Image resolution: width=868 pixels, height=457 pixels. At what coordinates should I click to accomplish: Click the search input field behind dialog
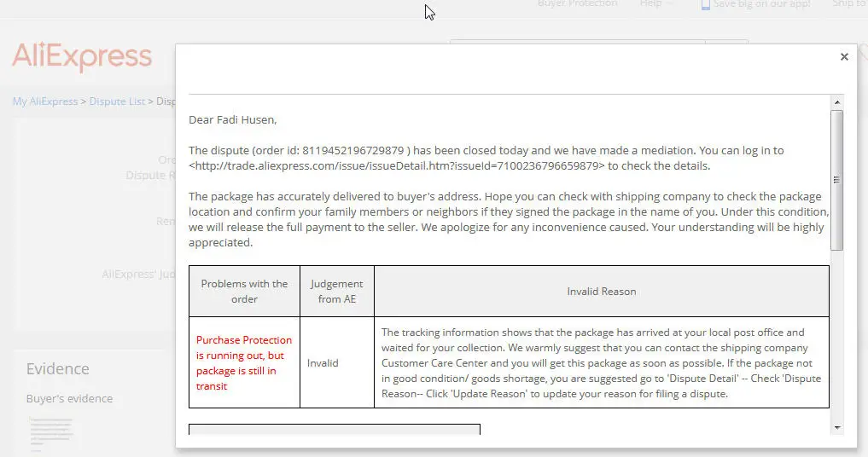pos(577,42)
